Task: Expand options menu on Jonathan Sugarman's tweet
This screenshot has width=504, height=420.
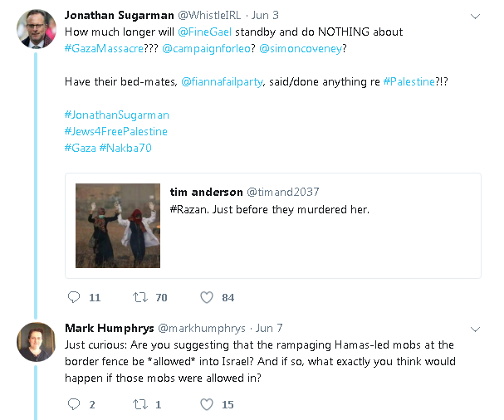Action: 474,17
